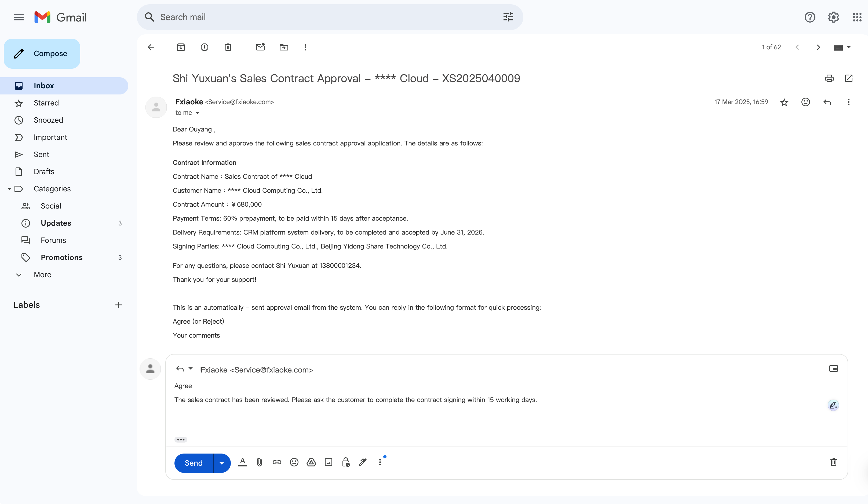Open Google apps grid

[x=857, y=17]
